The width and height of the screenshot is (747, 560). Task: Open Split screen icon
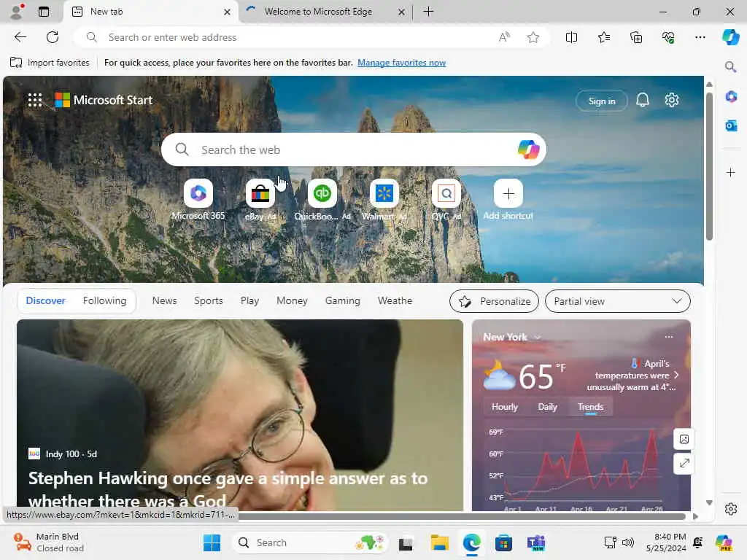tap(571, 37)
